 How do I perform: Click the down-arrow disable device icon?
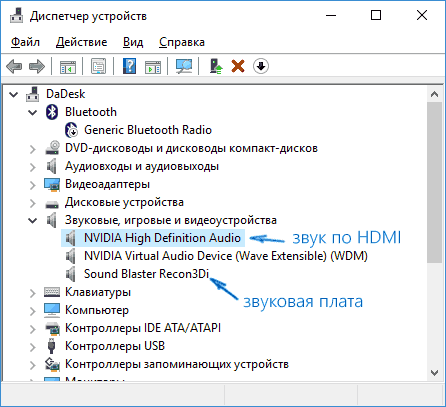(261, 66)
